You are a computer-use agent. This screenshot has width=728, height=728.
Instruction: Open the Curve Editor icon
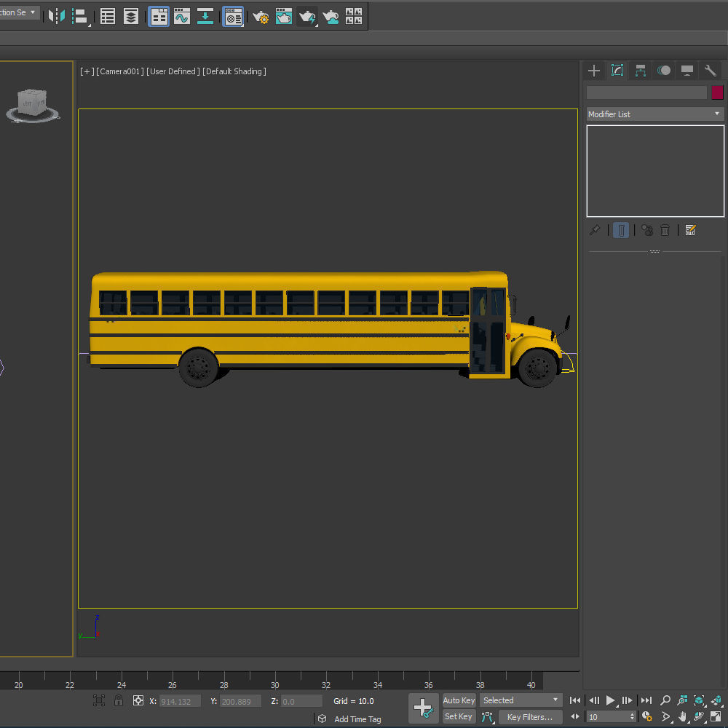pyautogui.click(x=182, y=16)
